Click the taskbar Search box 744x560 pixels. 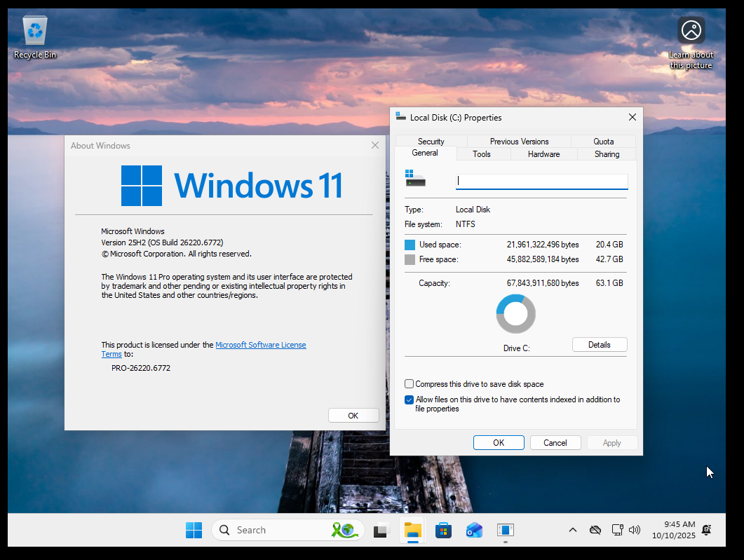coord(288,530)
